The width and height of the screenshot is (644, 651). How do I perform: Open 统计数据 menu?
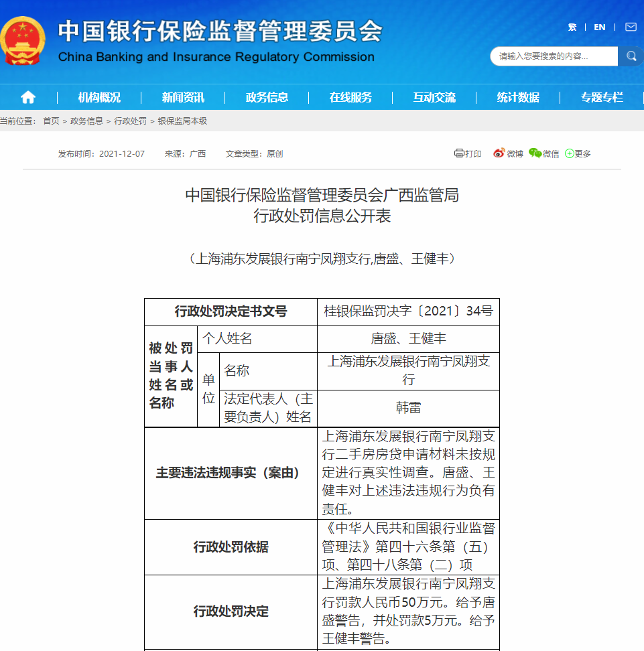[518, 97]
